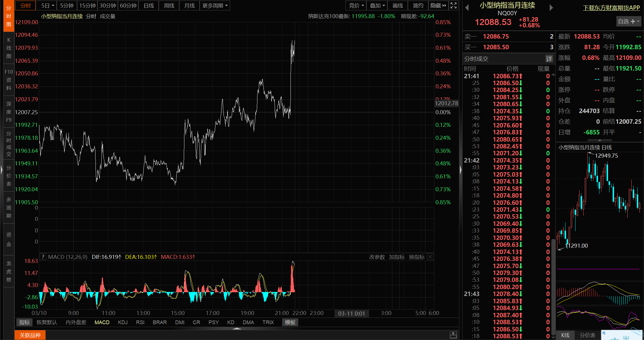Switch indicator to KDJ
The width and height of the screenshot is (644, 340).
click(123, 322)
